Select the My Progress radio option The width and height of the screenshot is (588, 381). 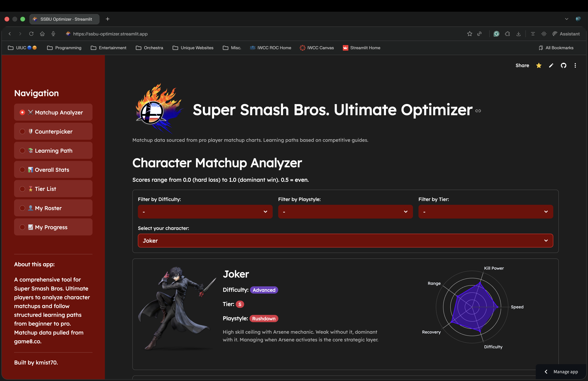pos(53,227)
